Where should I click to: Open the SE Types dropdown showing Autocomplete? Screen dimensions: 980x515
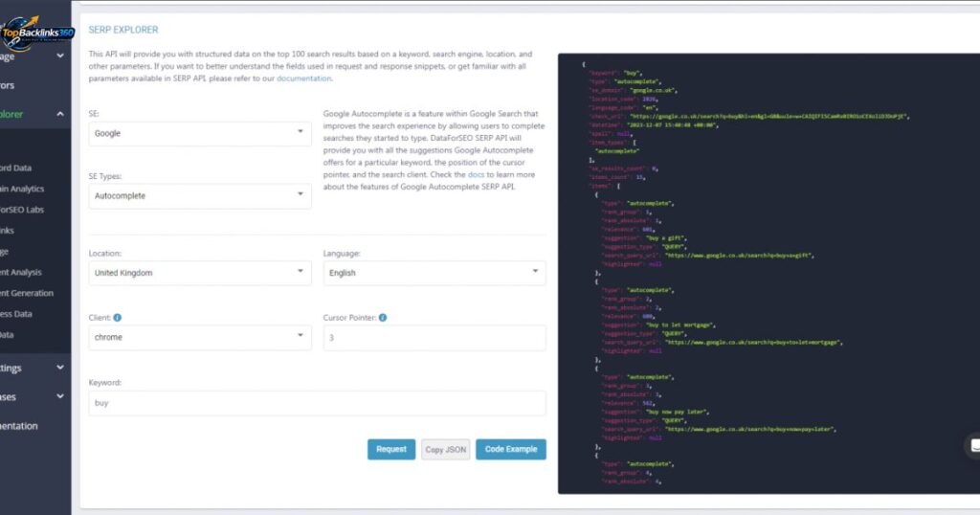point(200,196)
